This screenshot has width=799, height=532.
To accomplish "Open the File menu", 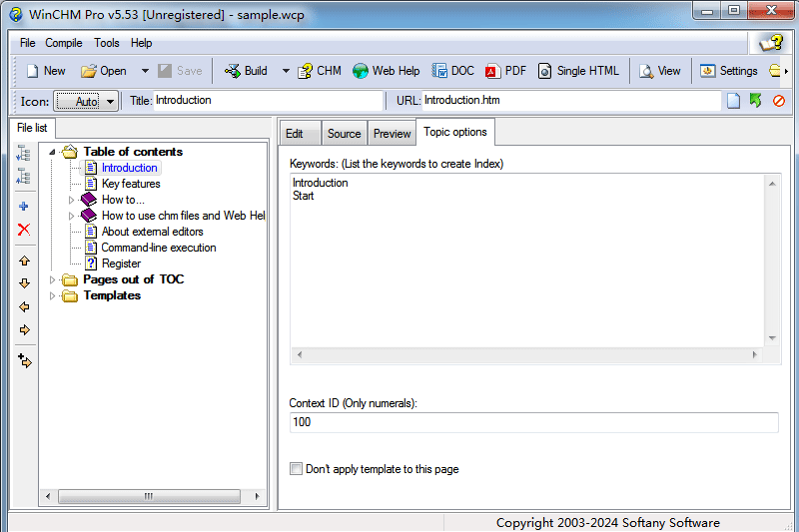I will point(28,43).
